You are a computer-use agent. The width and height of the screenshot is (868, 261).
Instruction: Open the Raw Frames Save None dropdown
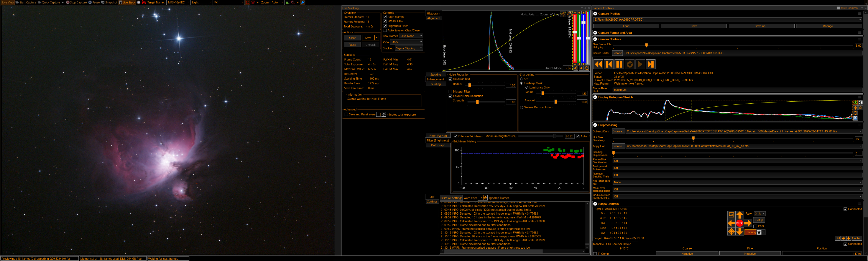coord(411,36)
